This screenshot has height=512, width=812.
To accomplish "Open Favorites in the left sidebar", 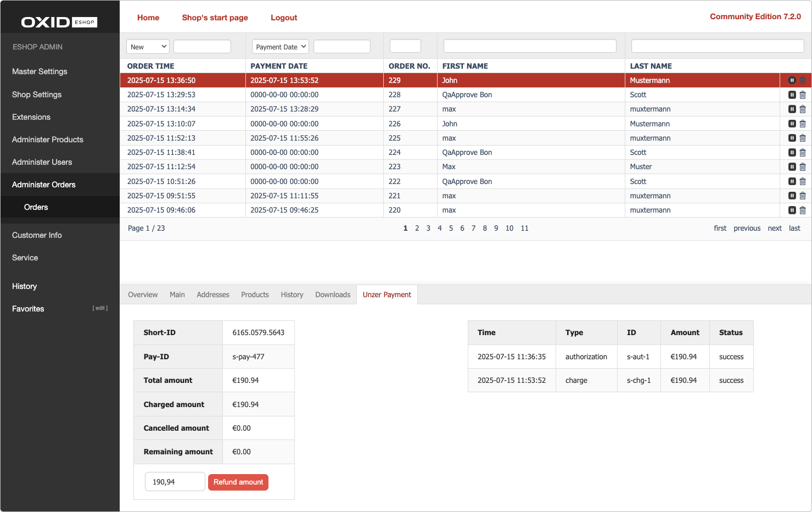I will (28, 309).
